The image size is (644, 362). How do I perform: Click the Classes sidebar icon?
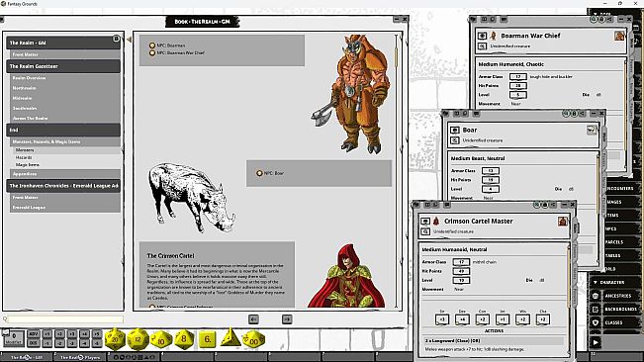pos(596,322)
